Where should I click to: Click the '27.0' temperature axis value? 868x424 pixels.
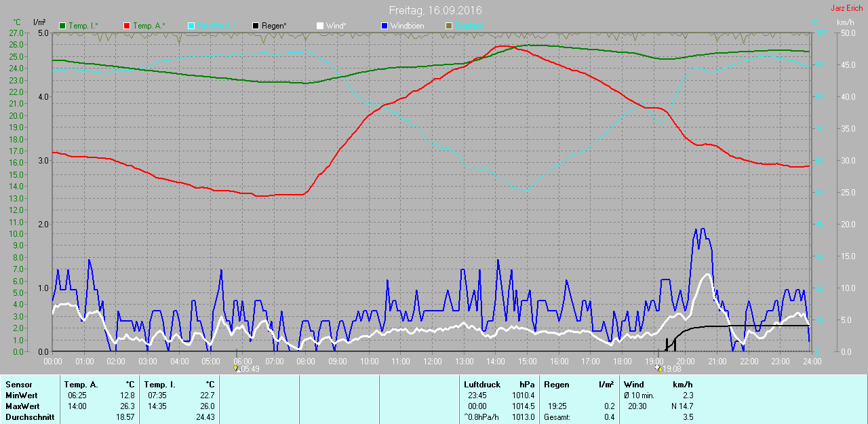pyautogui.click(x=16, y=33)
